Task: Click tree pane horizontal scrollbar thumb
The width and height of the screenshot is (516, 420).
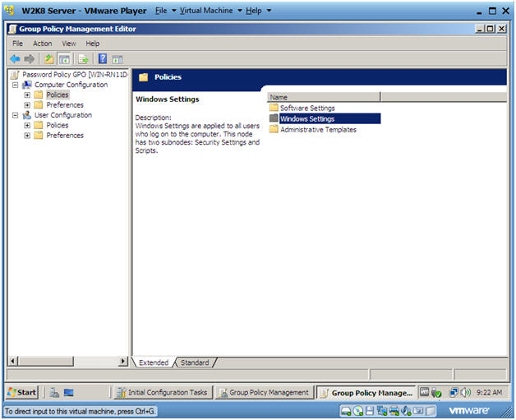Action: tap(46, 362)
